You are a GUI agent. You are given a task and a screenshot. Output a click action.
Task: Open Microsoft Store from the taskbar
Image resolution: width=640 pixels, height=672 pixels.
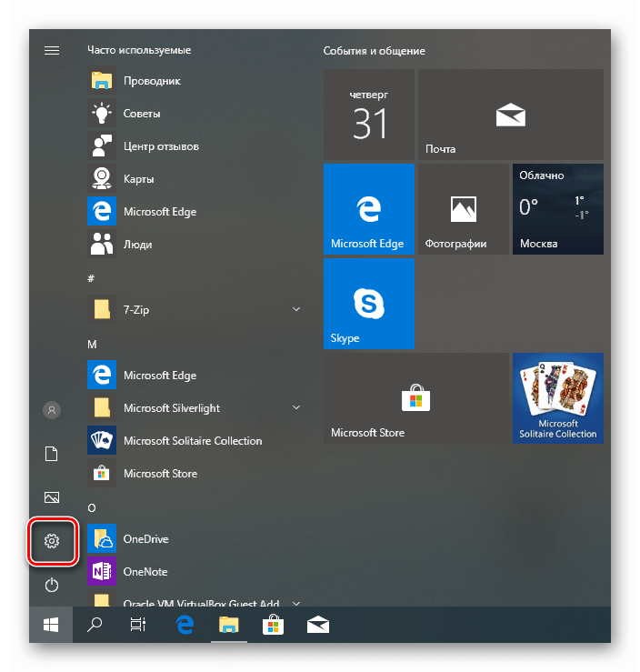274,625
